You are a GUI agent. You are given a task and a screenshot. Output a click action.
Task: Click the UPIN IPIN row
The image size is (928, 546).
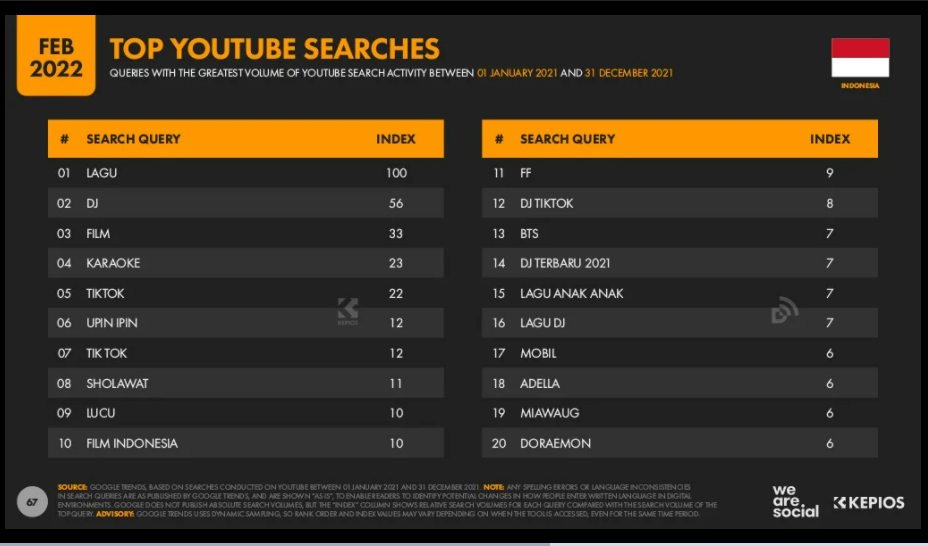click(x=246, y=323)
